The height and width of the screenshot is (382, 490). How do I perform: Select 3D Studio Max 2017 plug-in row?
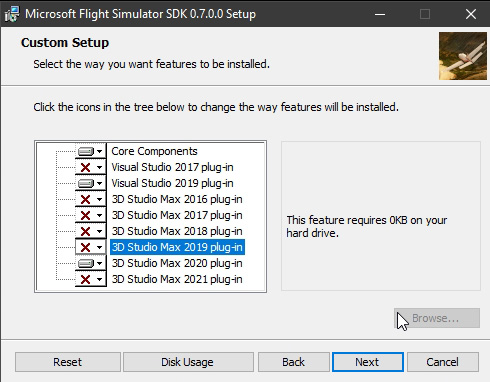(177, 215)
